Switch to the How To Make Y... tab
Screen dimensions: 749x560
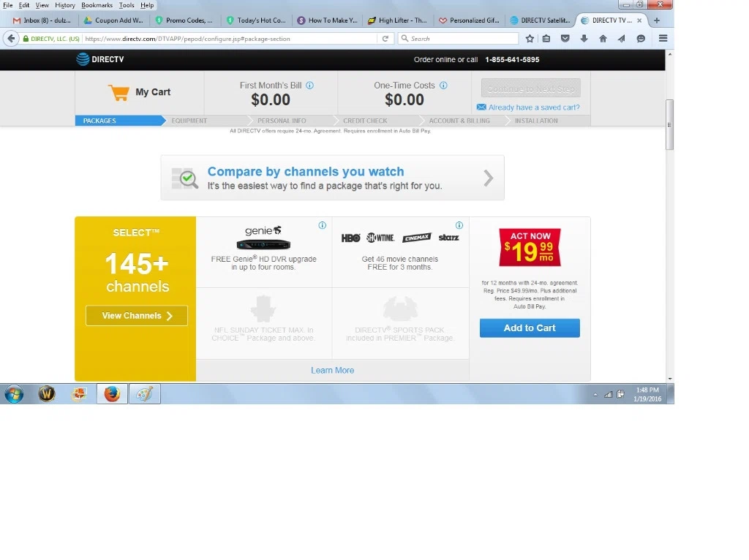[x=328, y=20]
